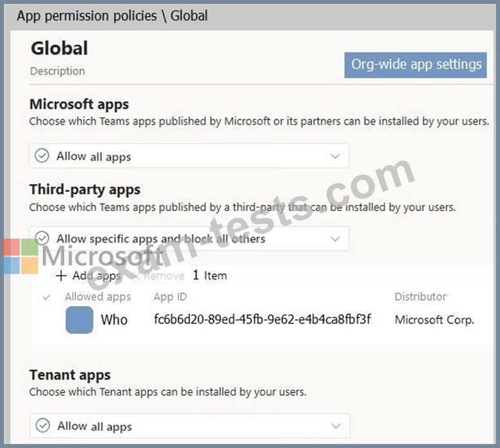Image resolution: width=500 pixels, height=448 pixels.
Task: Expand the Third-party apps policy dropdown
Action: 189,239
